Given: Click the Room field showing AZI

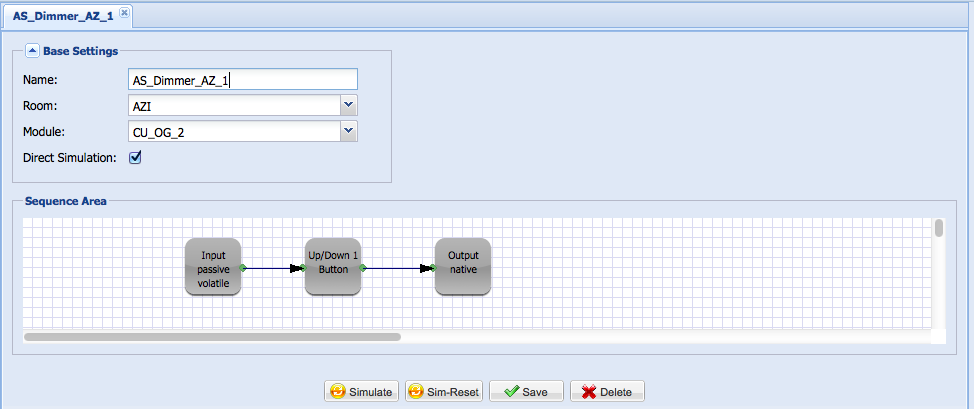Looking at the screenshot, I should [x=234, y=106].
